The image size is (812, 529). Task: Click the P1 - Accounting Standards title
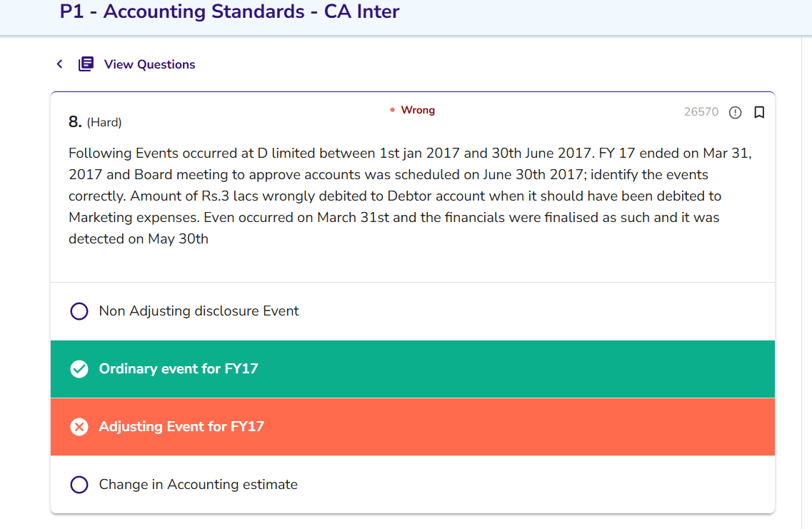click(229, 12)
